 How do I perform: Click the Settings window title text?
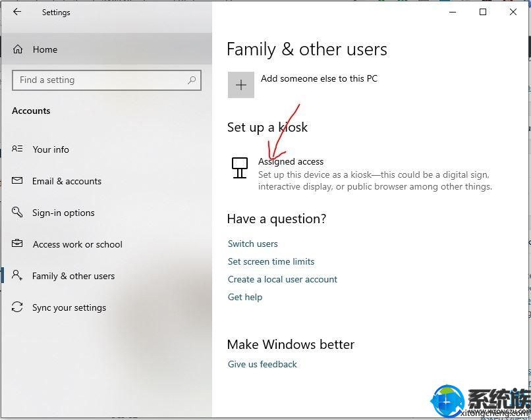pos(56,13)
